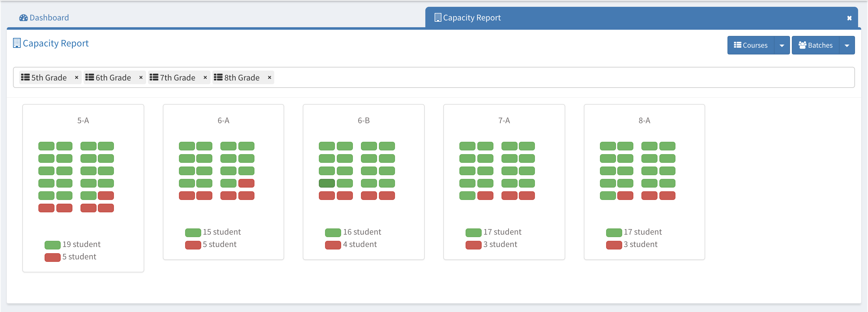Viewport: 868px width, 312px height.
Task: Select the Capacity Report tab
Action: coord(472,18)
